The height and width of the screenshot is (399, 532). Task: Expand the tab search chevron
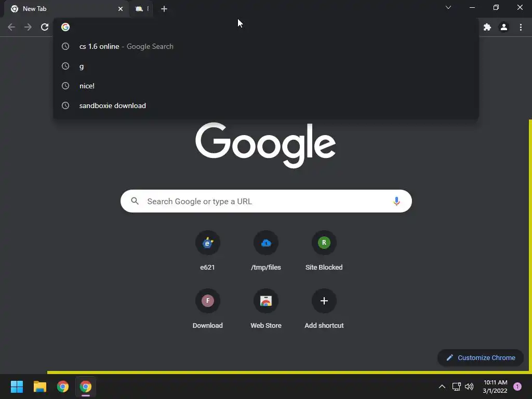pos(448,7)
